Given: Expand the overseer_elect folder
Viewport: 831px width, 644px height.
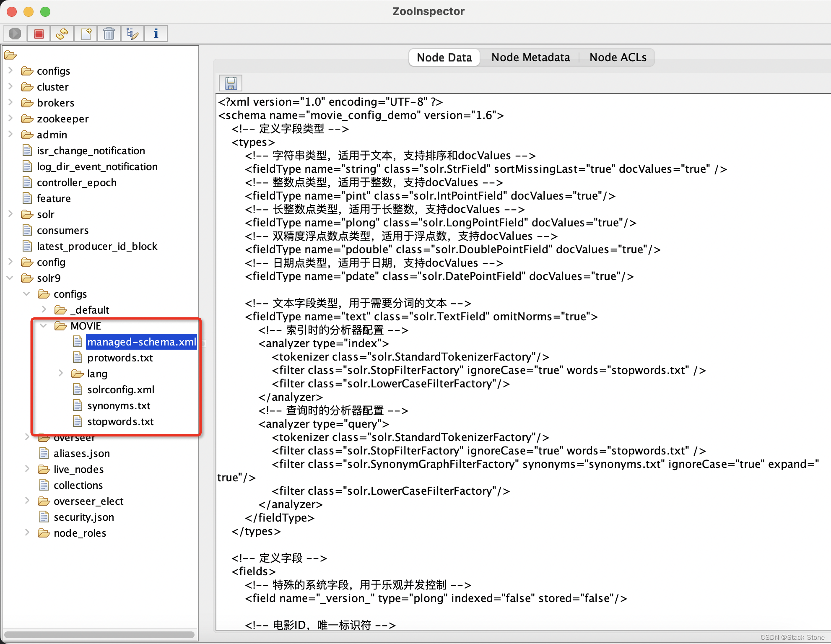Looking at the screenshot, I should 27,501.
